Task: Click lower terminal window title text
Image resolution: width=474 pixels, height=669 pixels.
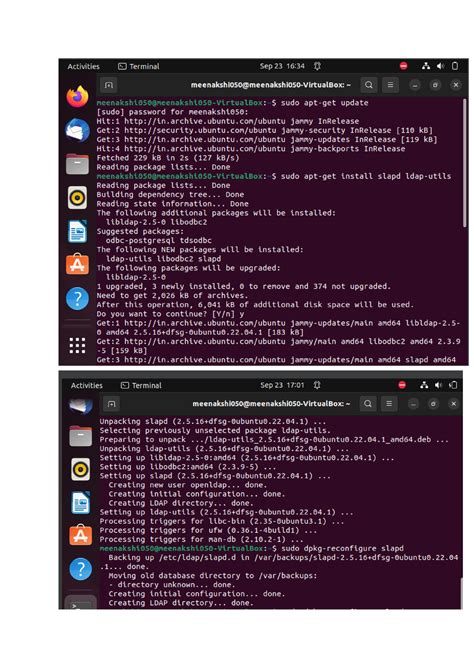Action: (271, 404)
